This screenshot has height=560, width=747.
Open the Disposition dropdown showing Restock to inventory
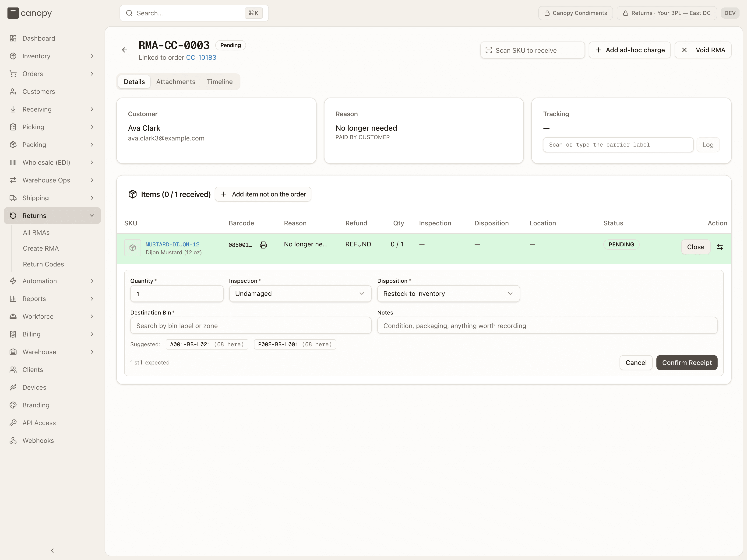(448, 294)
